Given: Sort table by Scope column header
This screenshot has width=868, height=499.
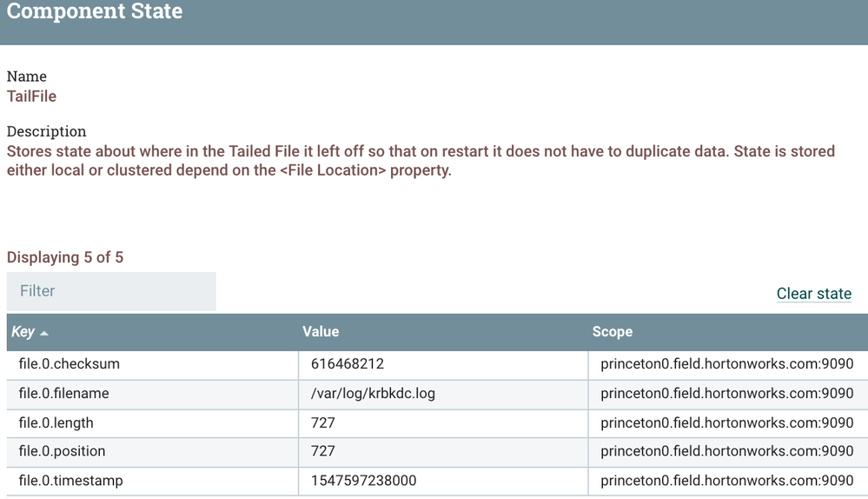Looking at the screenshot, I should [613, 332].
